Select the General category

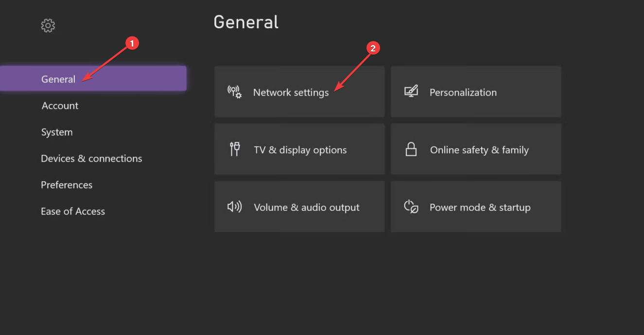tap(93, 79)
